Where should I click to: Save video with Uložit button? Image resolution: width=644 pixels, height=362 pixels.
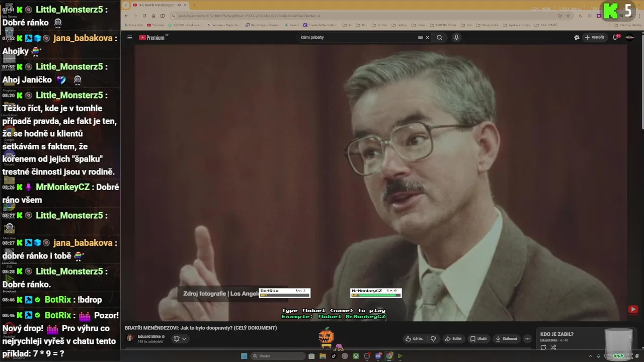pyautogui.click(x=478, y=339)
